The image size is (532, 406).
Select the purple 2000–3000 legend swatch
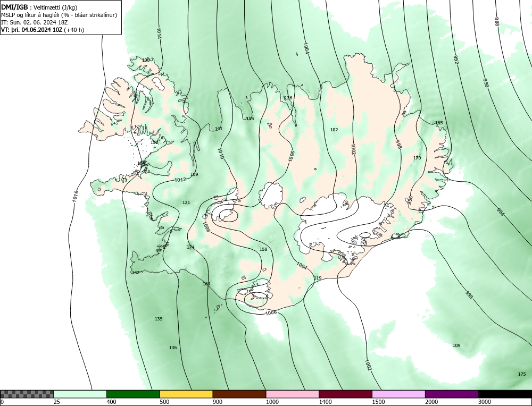click(452, 394)
